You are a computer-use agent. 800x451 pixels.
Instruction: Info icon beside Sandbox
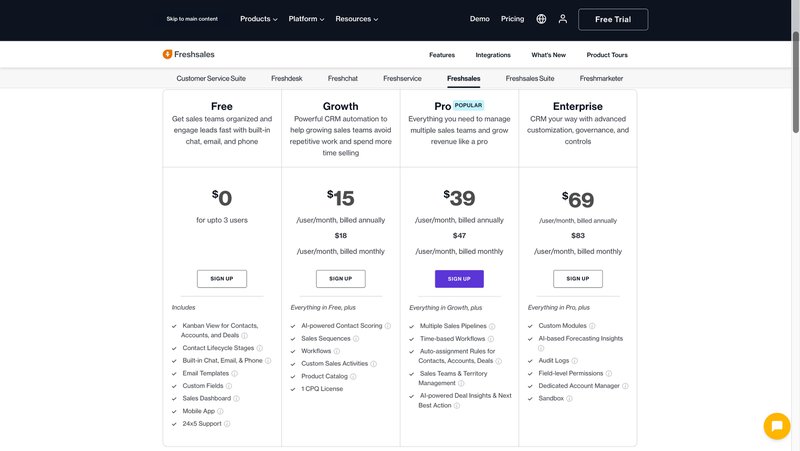[x=569, y=398]
